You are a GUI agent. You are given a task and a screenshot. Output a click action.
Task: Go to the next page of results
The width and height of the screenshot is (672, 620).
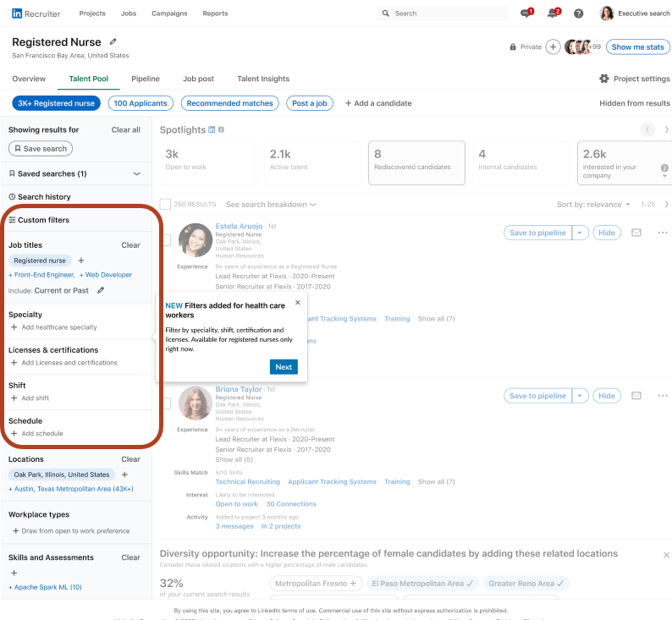click(666, 204)
